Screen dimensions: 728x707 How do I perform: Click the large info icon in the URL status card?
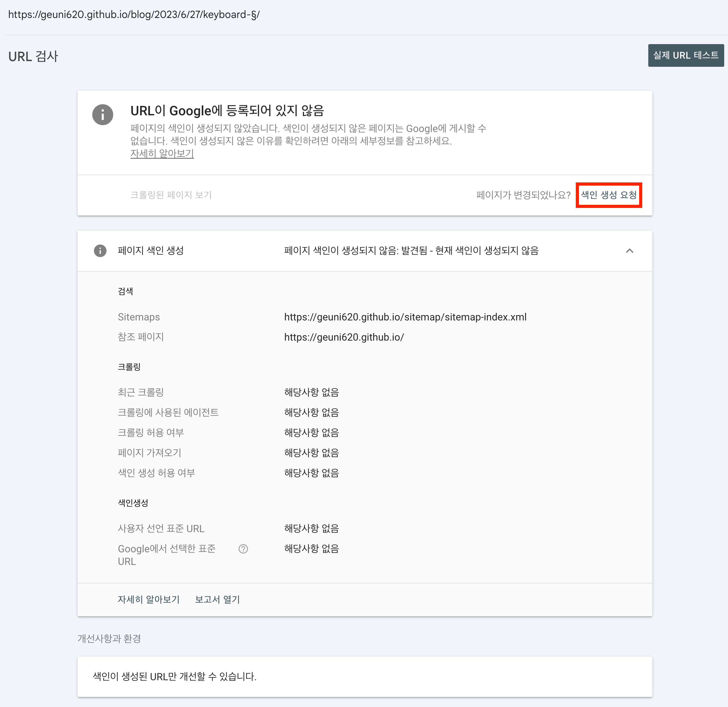(102, 114)
